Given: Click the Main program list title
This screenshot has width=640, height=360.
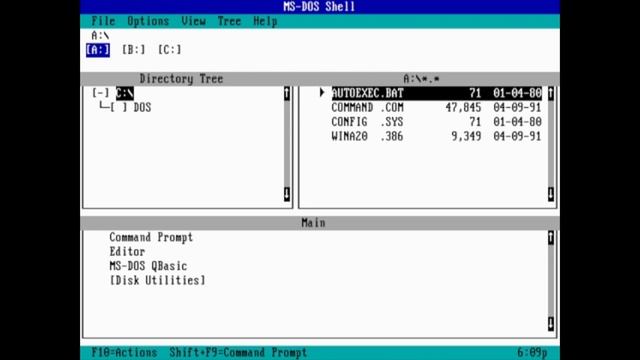Looking at the screenshot, I should 313,223.
